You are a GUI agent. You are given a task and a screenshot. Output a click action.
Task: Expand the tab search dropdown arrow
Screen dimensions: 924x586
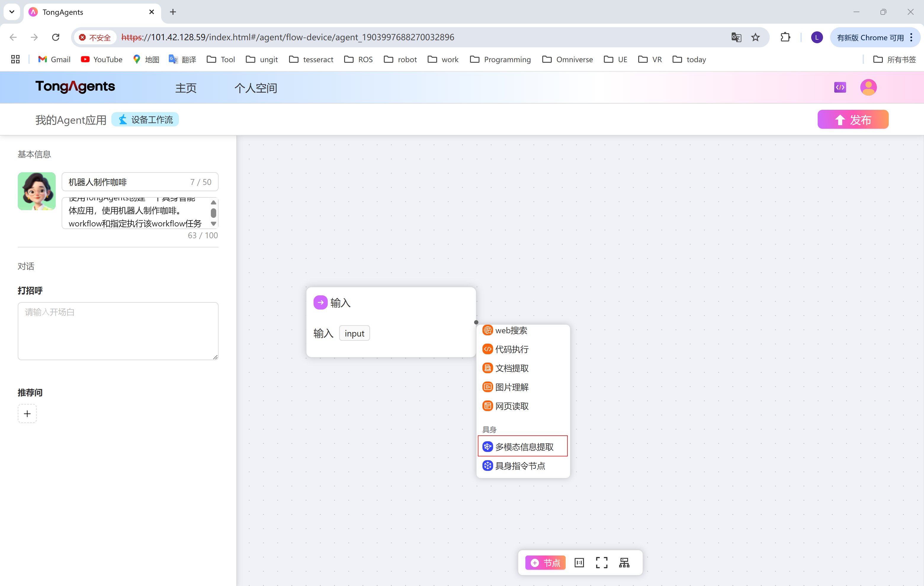click(x=12, y=12)
